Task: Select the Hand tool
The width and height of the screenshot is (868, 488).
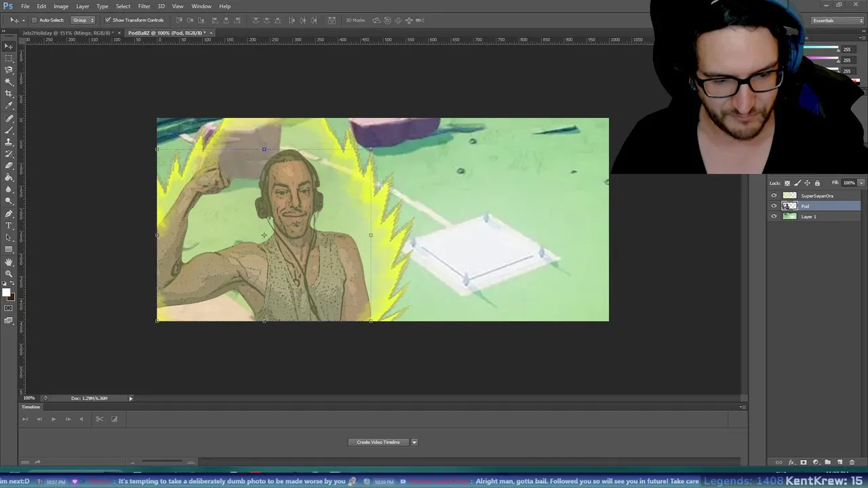Action: point(9,262)
